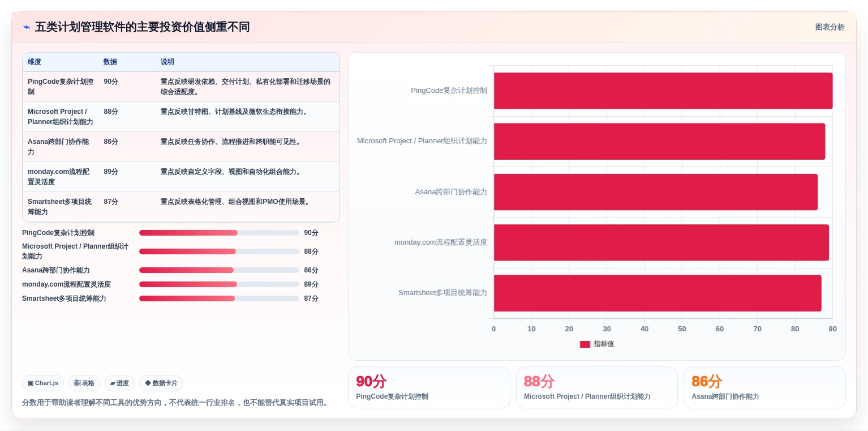Click the chart axis label Smartsheet多项目统筹能力
This screenshot has height=431, width=868.
tap(442, 293)
